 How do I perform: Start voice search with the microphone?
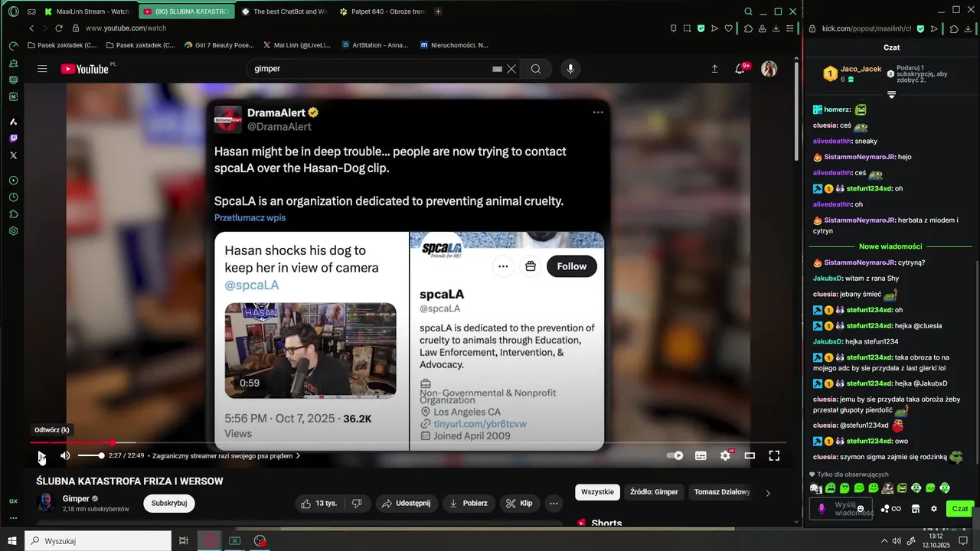click(x=570, y=69)
